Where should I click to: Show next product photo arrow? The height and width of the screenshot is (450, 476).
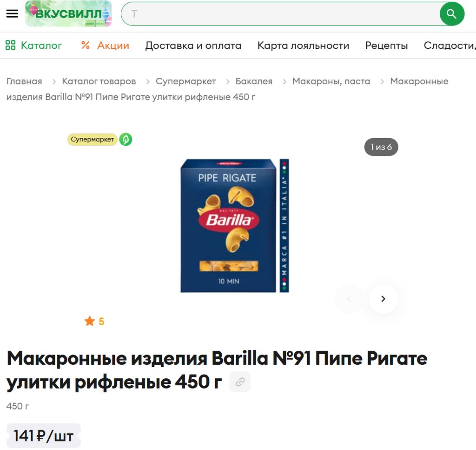coord(383,299)
